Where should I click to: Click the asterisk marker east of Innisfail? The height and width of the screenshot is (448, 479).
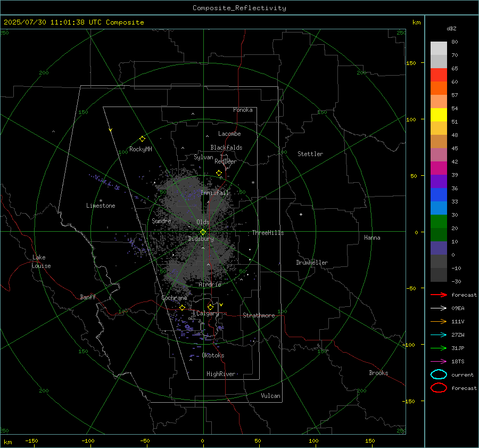point(253,183)
